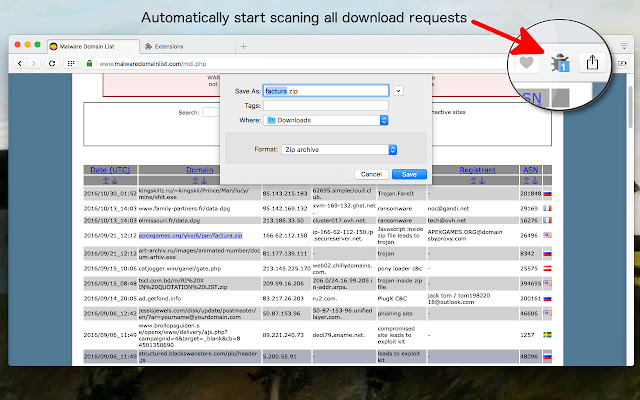
Task: Click the Save As filename field
Action: [326, 90]
